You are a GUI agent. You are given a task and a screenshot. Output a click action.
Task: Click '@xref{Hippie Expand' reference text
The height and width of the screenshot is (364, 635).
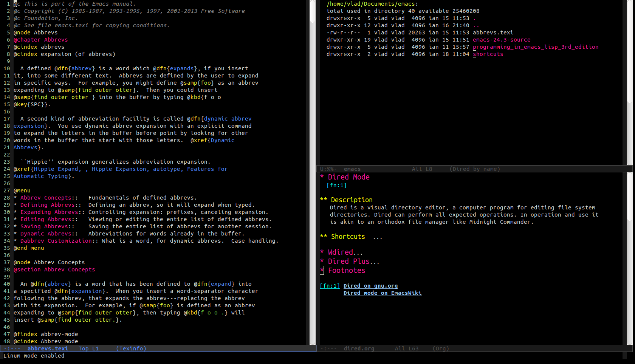[x=46, y=169]
